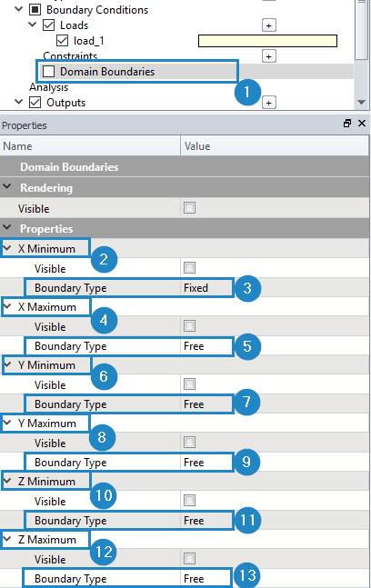
Task: Open X Minimum Boundary Type value Fixed
Action: pos(275,288)
